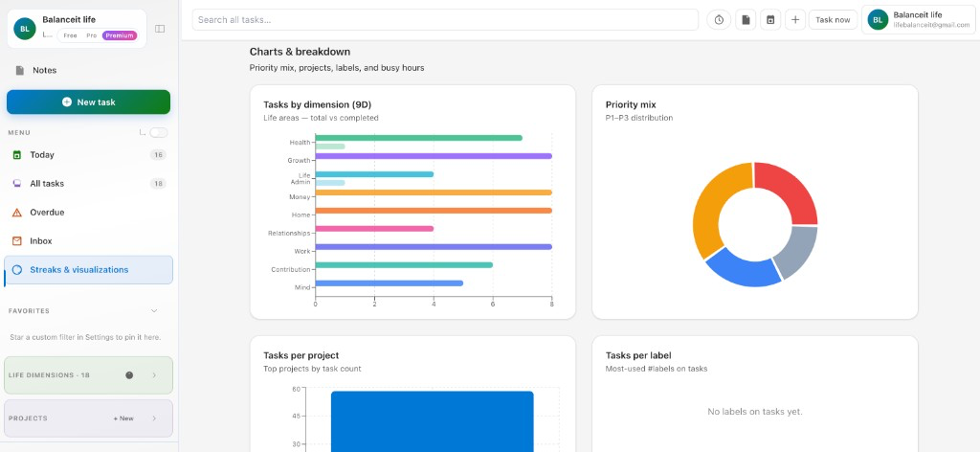Open Notes in the sidebar
Image resolution: width=980 pixels, height=452 pixels.
click(x=89, y=70)
